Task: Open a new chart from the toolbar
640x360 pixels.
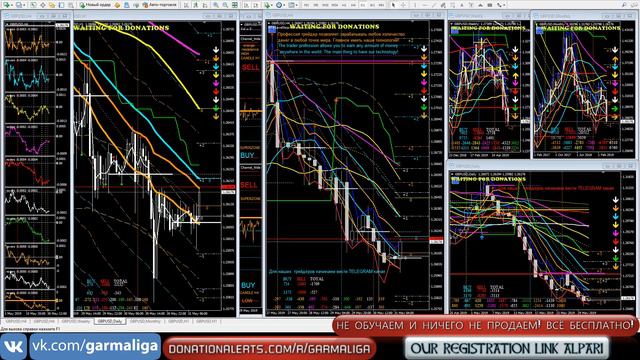Action: pyautogui.click(x=6, y=5)
